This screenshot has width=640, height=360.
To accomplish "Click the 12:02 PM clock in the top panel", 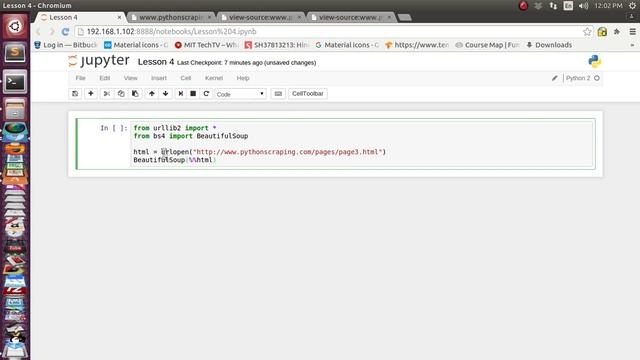I will pos(609,5).
